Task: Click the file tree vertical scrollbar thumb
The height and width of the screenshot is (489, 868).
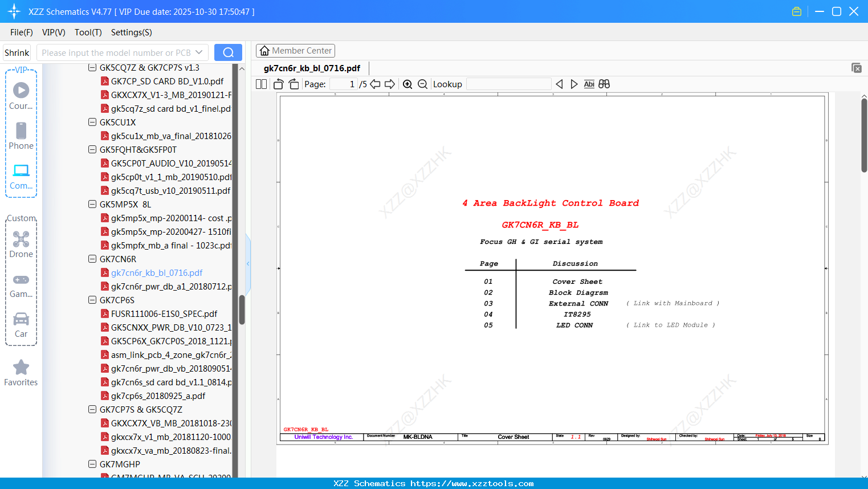Action: (x=242, y=309)
